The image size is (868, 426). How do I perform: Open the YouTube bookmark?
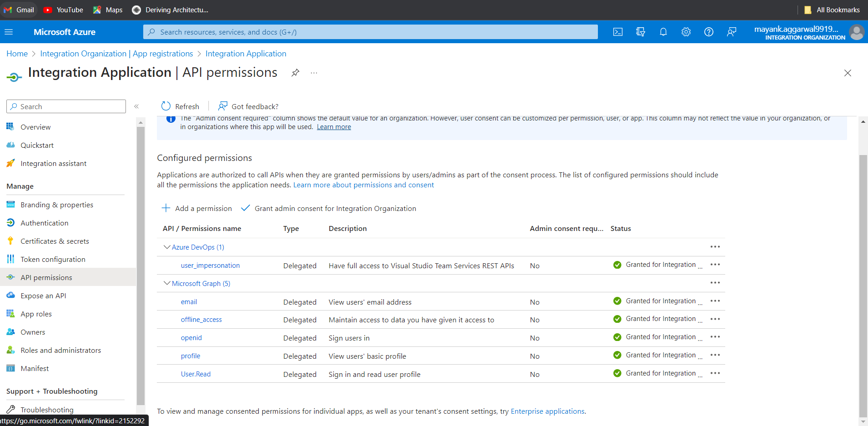[x=63, y=10]
